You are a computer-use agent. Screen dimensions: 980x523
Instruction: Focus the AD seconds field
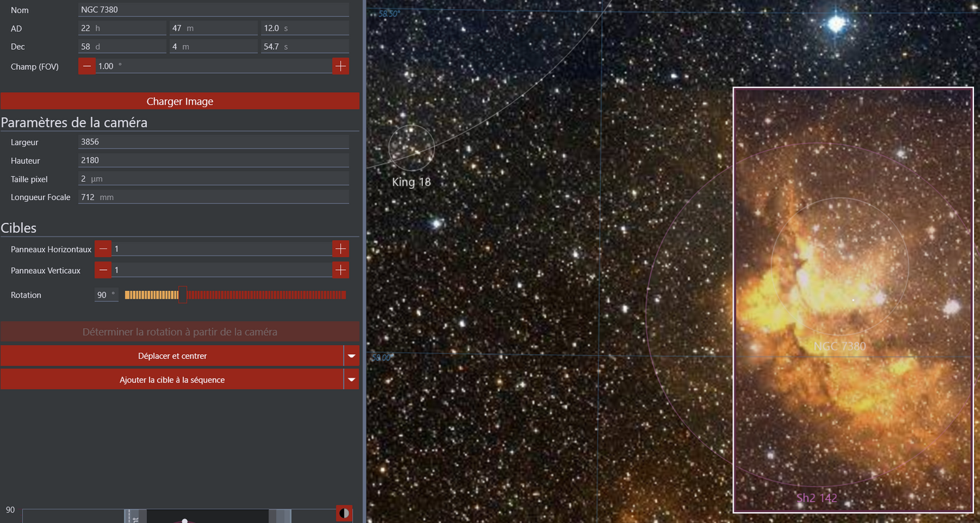coord(305,29)
